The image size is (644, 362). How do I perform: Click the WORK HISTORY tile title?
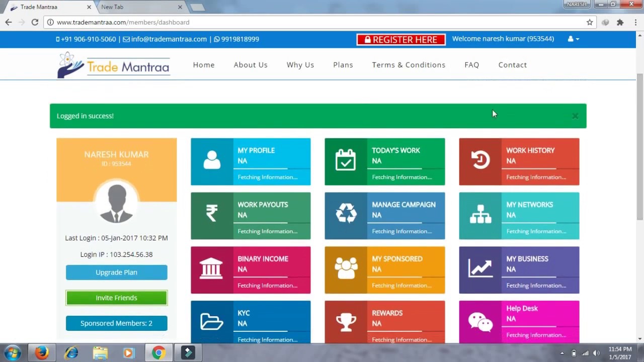click(530, 150)
